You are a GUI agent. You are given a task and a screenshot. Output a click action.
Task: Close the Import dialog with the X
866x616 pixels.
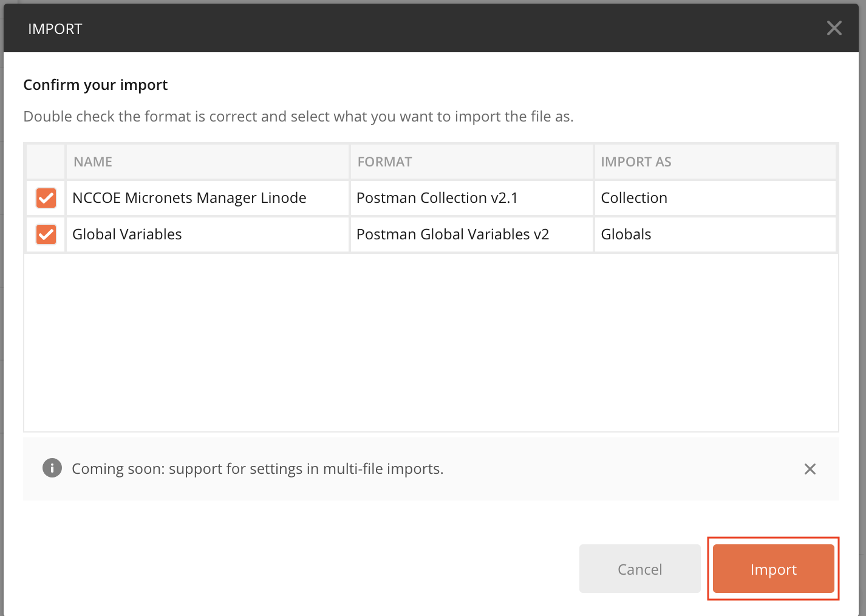(834, 28)
